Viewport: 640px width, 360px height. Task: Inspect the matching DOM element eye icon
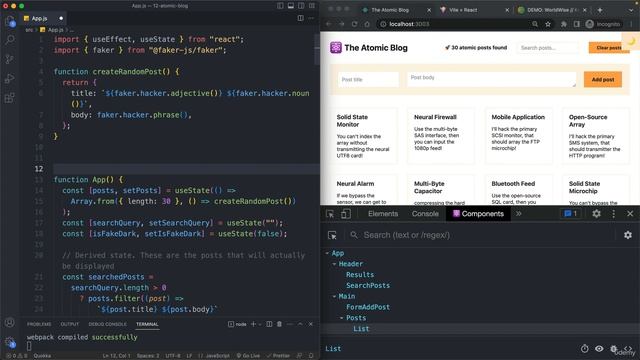(599, 349)
